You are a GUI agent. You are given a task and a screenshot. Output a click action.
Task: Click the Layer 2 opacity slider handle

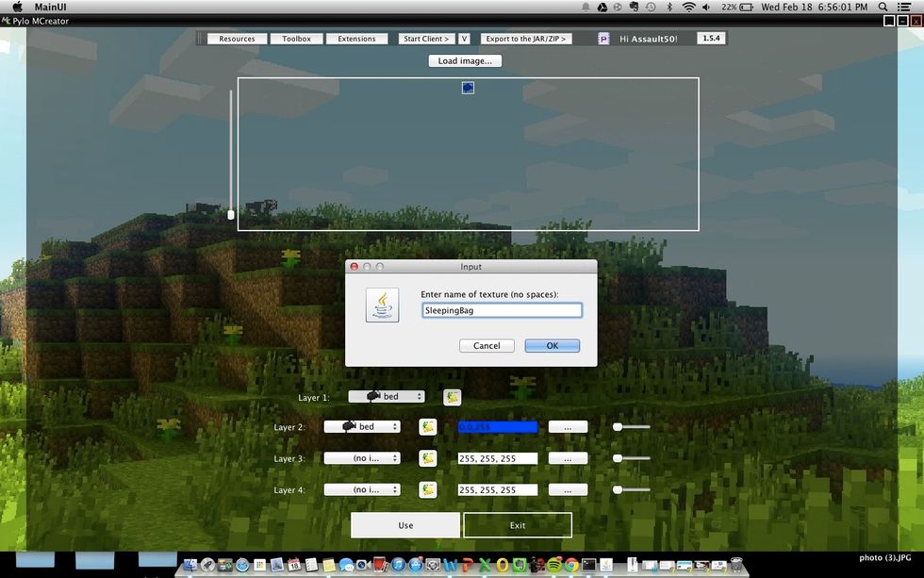point(619,426)
